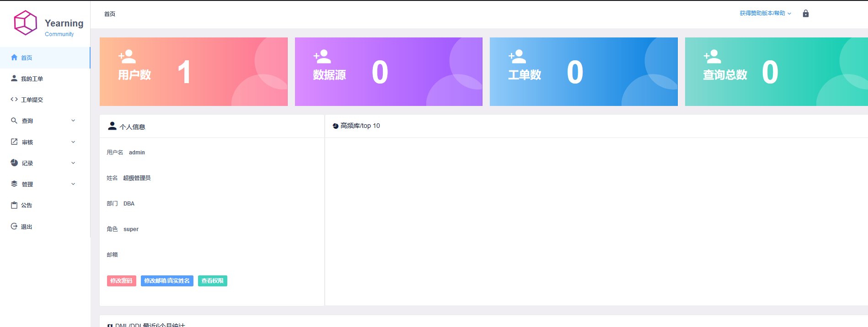Click the edit icon beside 审核
The image size is (868, 327).
(14, 142)
